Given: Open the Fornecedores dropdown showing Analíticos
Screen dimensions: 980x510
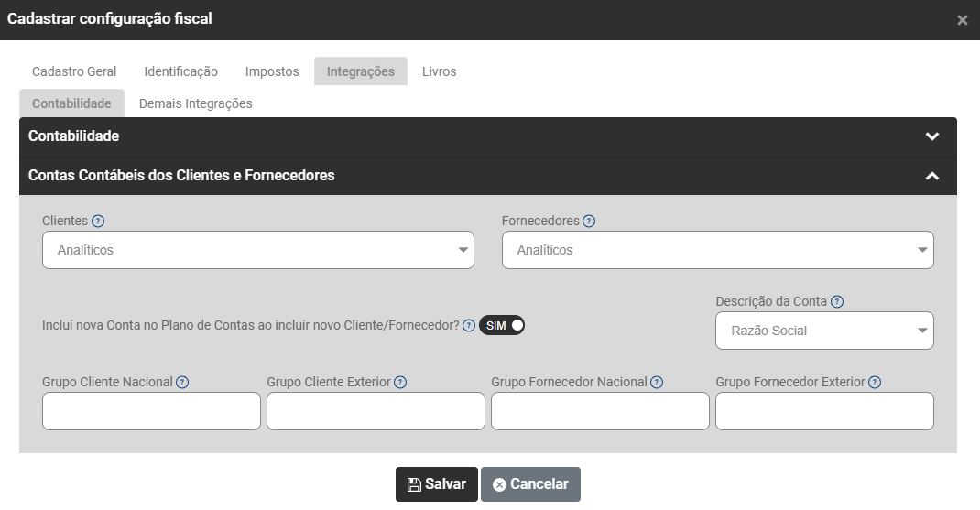Looking at the screenshot, I should coord(717,250).
